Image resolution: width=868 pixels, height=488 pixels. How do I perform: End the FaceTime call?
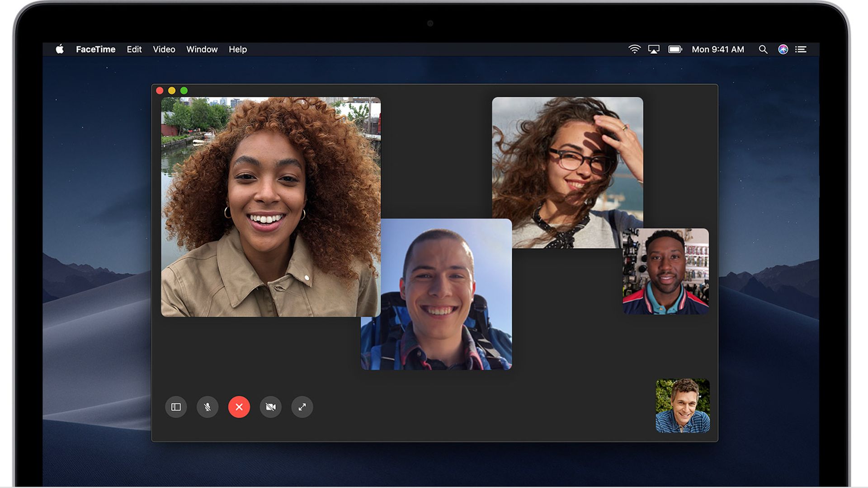239,407
